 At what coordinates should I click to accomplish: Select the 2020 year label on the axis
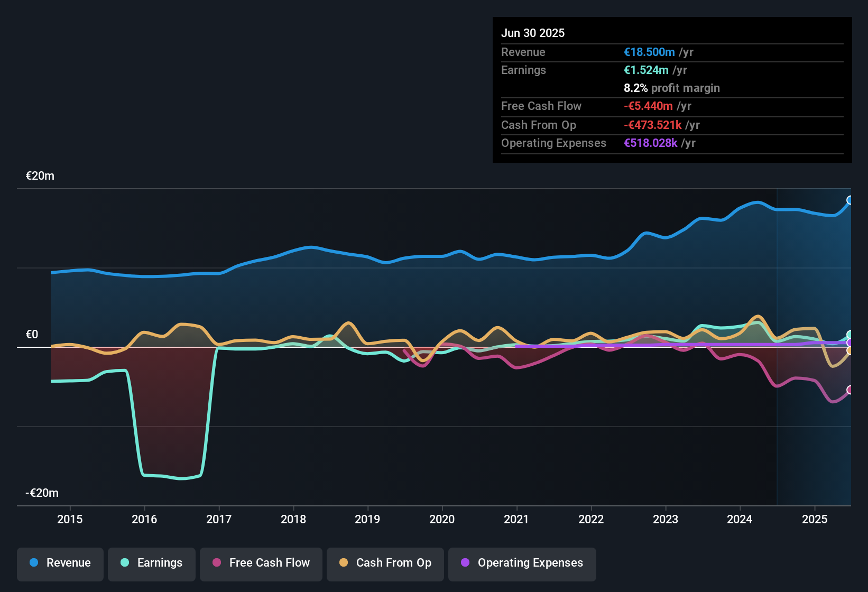coord(442,520)
